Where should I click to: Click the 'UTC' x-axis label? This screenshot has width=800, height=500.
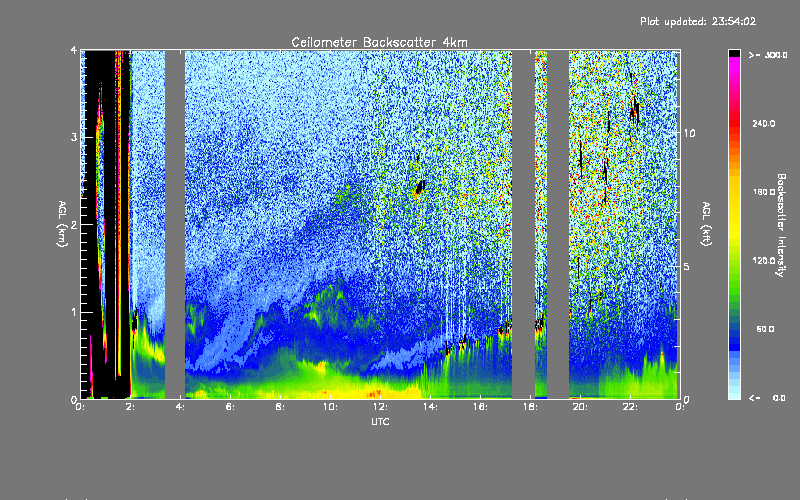pyautogui.click(x=380, y=421)
